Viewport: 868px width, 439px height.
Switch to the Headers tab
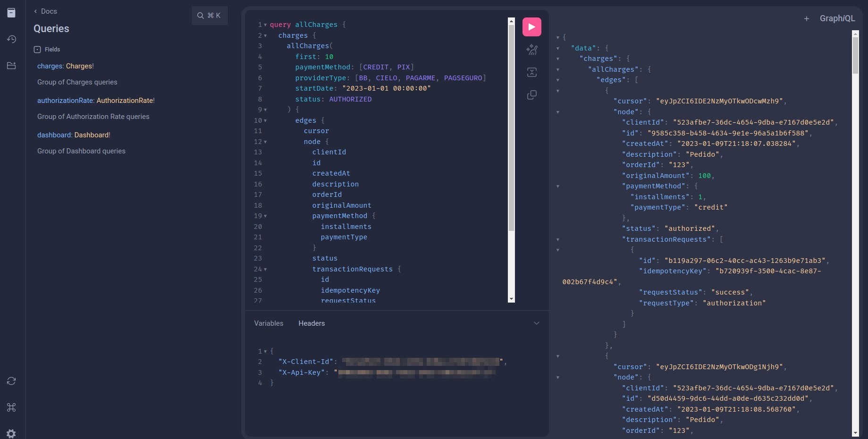312,323
